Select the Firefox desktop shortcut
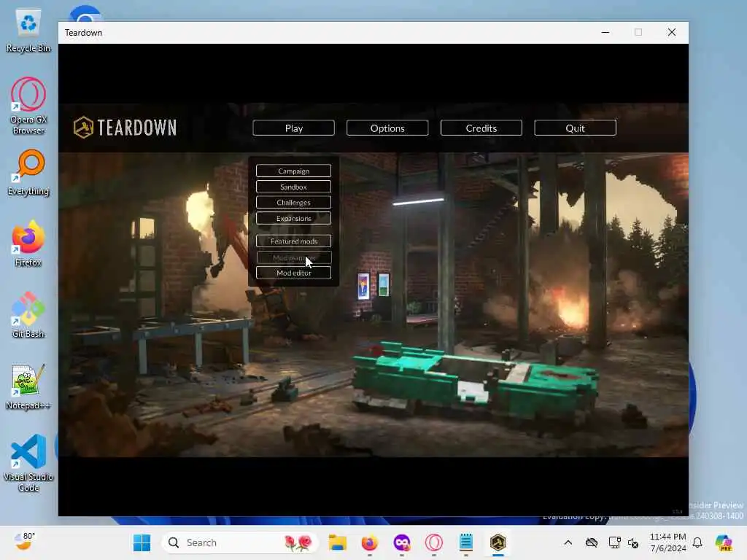 pyautogui.click(x=28, y=244)
